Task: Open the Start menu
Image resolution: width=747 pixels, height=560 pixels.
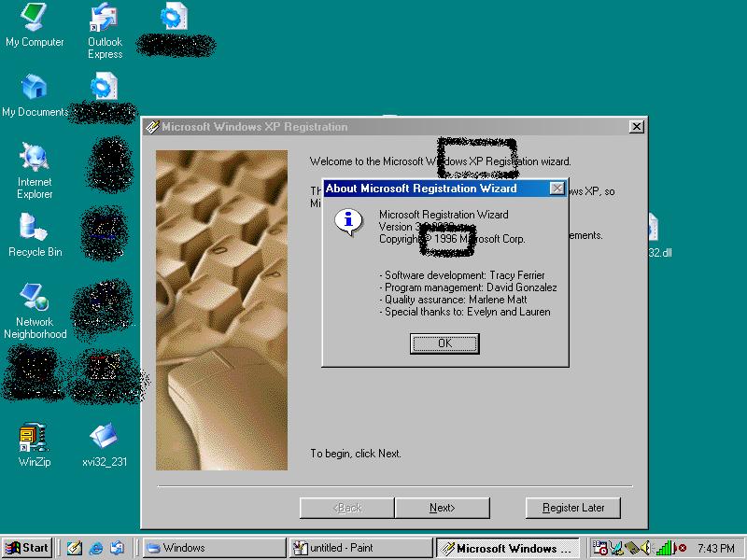Action: click(x=27, y=548)
